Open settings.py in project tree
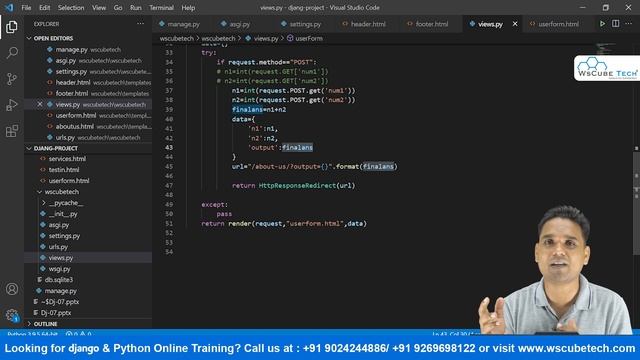 [88, 236]
